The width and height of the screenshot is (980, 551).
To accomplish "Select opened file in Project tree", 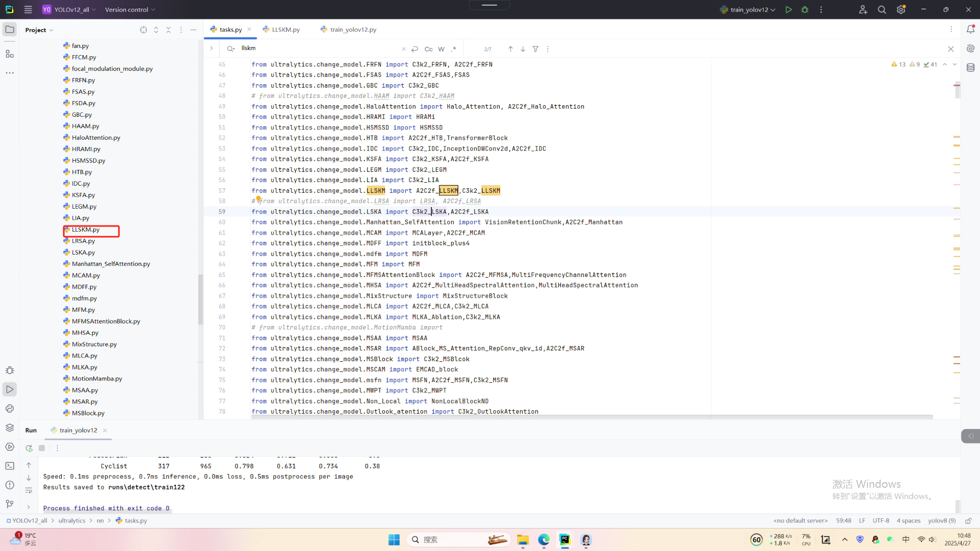I will 143,30.
